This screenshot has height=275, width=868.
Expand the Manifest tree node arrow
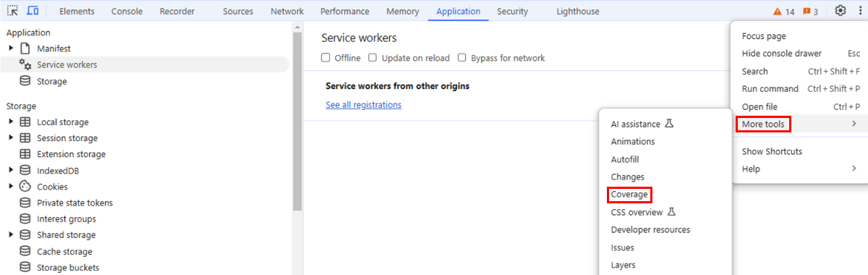11,48
